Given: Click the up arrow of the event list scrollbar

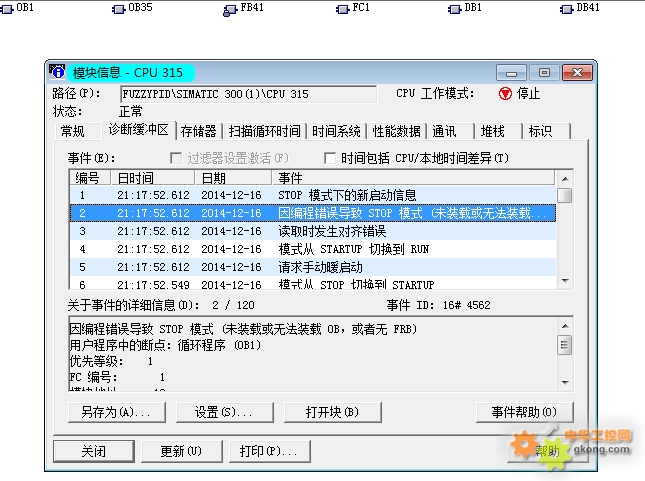Looking at the screenshot, I should pyautogui.click(x=565, y=179).
